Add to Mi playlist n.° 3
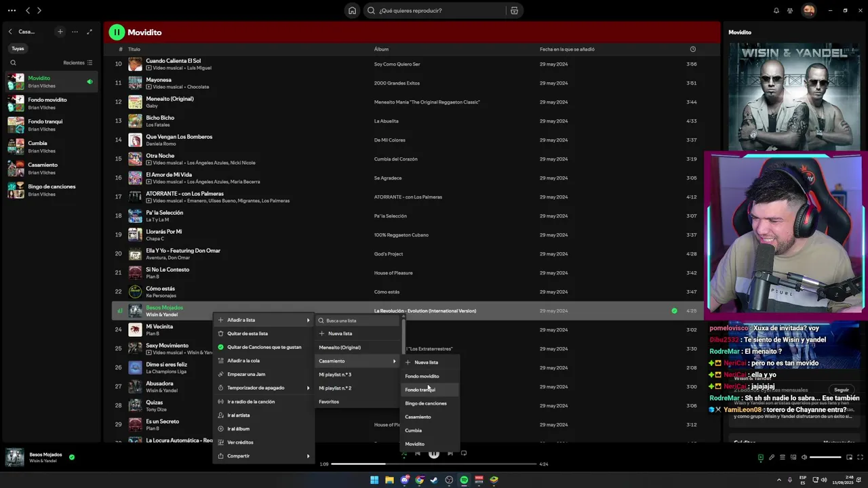 click(358, 374)
